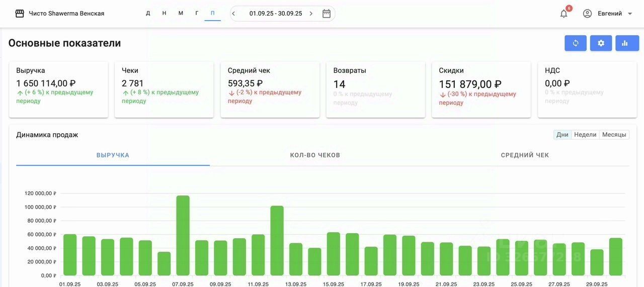
Task: Go to next period with right chevron
Action: click(x=311, y=14)
